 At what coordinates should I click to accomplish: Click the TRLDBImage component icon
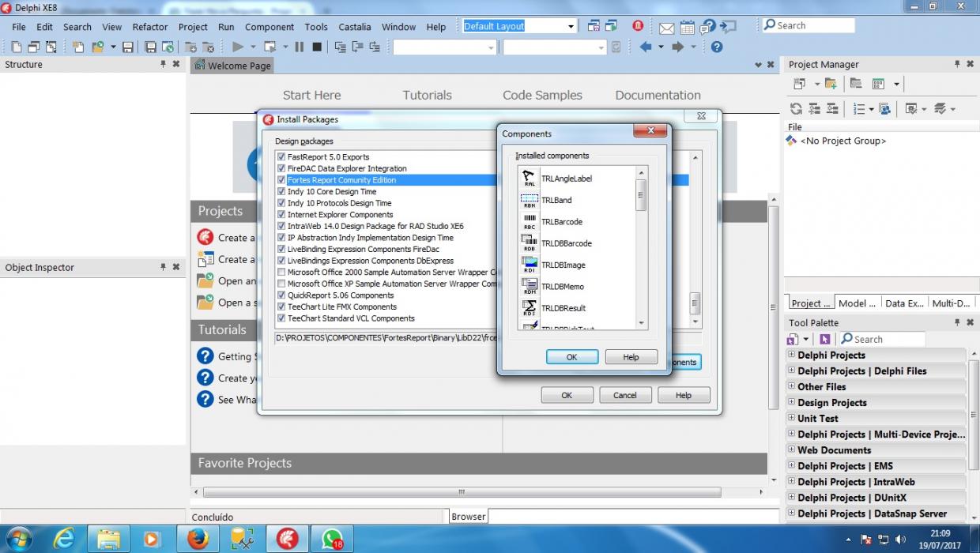[x=530, y=265]
